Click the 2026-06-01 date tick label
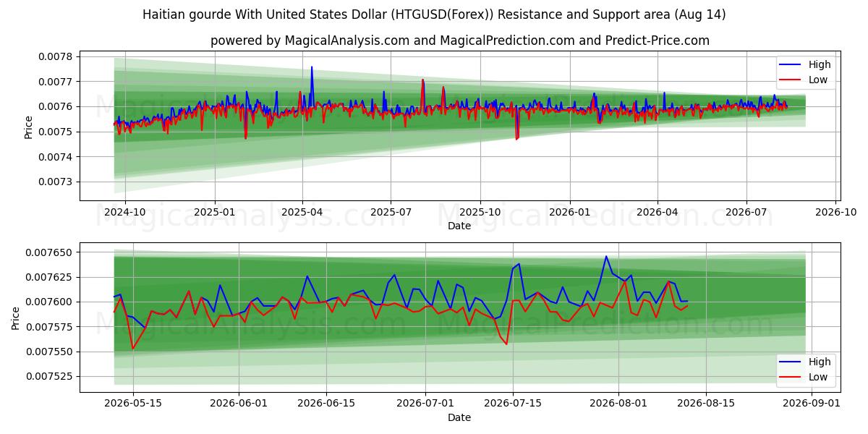 239,404
